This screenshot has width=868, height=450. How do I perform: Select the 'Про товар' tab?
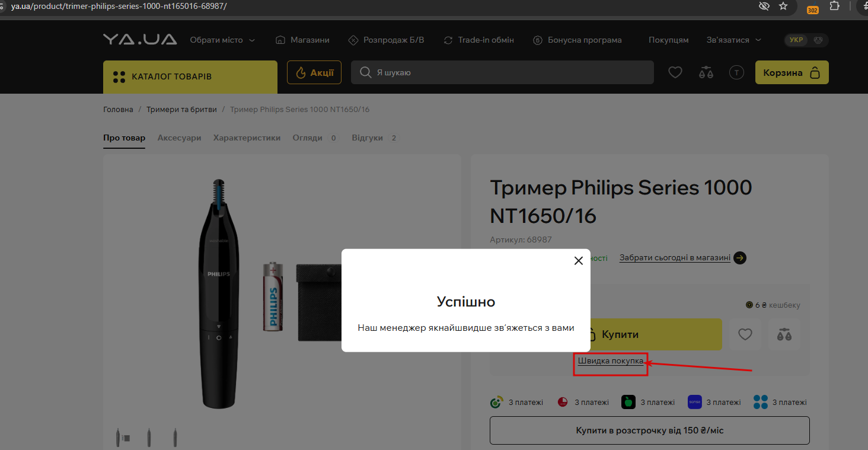click(124, 138)
